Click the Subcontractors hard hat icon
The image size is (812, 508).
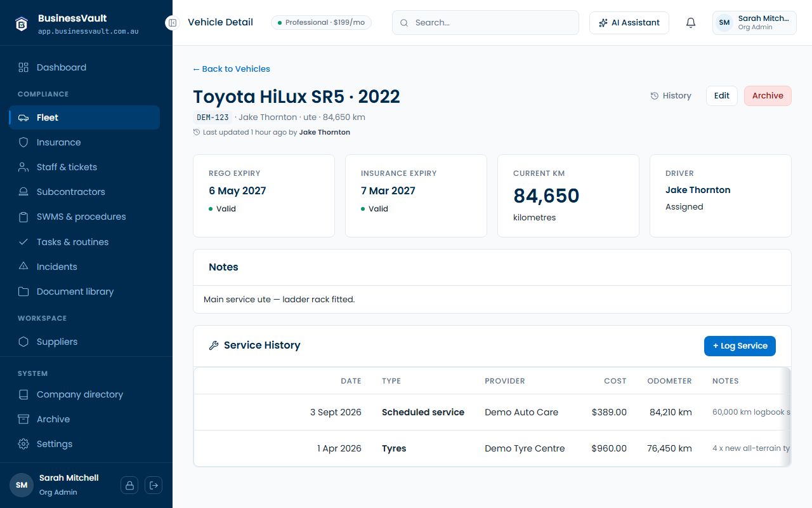(23, 192)
